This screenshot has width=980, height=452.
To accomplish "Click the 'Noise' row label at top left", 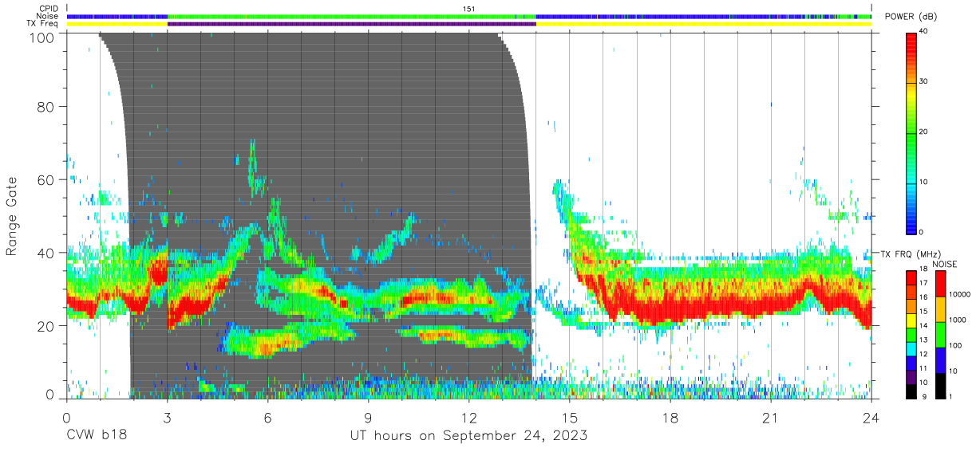I will coord(48,16).
